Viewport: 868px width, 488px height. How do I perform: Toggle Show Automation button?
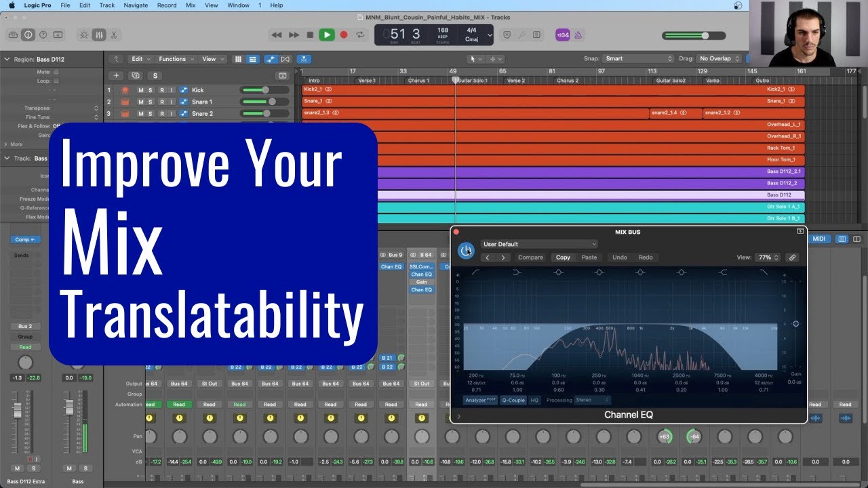[271, 59]
